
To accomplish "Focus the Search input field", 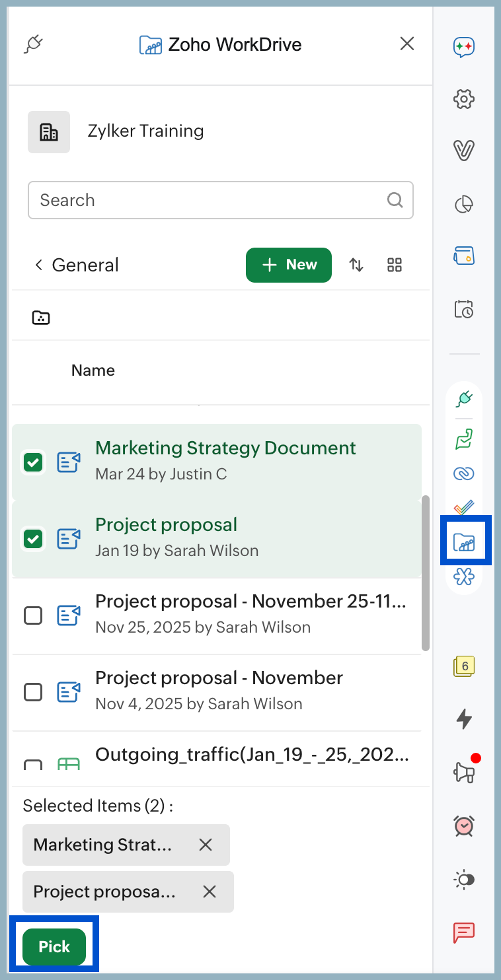I will coord(221,200).
